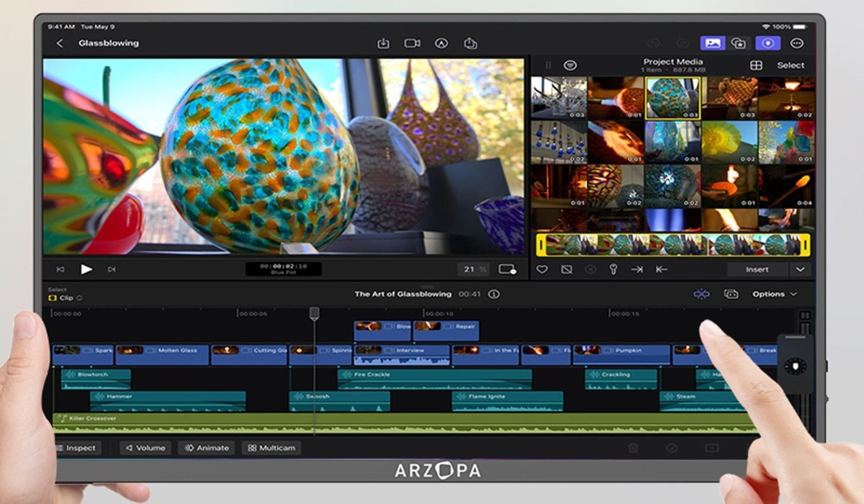Open project info via the circled-i icon
This screenshot has height=504, width=864.
[494, 294]
